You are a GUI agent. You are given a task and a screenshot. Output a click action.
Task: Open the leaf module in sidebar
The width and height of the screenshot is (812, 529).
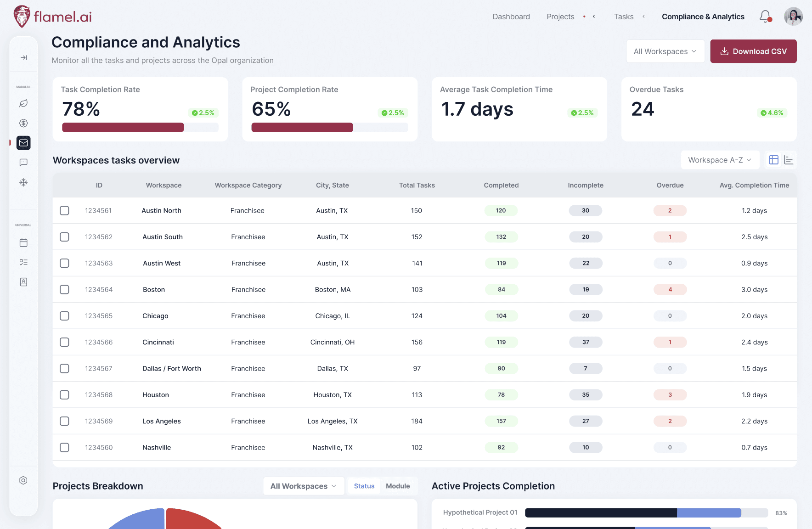(23, 103)
